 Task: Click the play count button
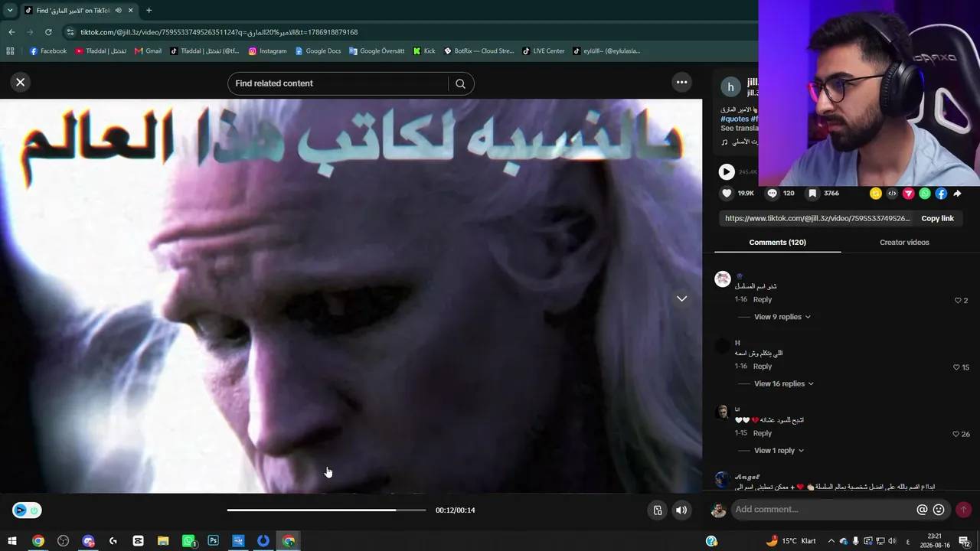pos(727,172)
